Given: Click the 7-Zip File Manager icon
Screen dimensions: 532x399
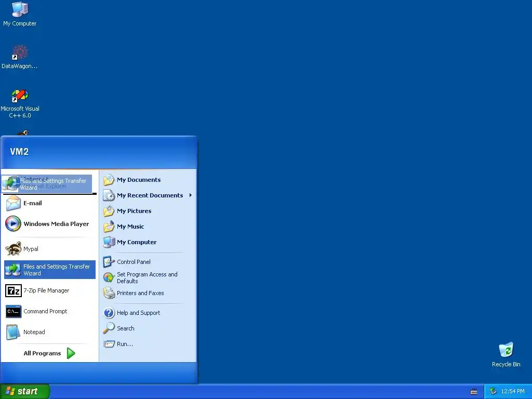Looking at the screenshot, I should (14, 291).
